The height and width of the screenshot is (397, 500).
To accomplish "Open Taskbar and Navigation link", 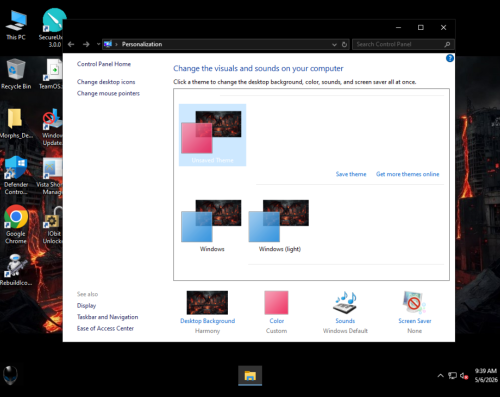I will (107, 317).
